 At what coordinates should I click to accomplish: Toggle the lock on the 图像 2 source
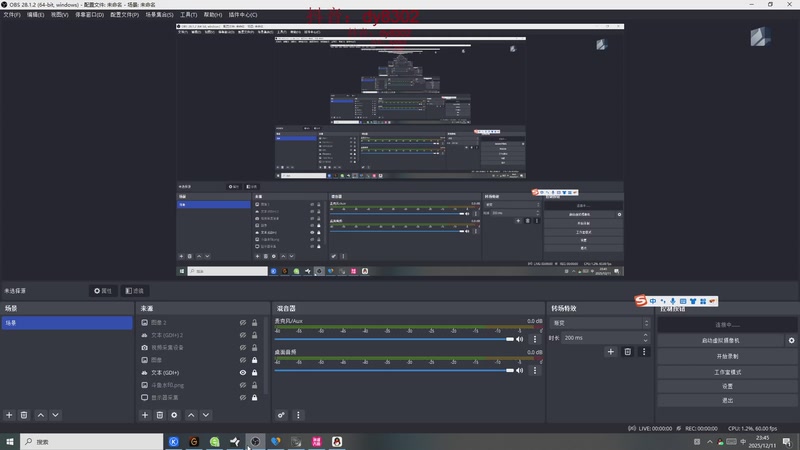coord(255,322)
